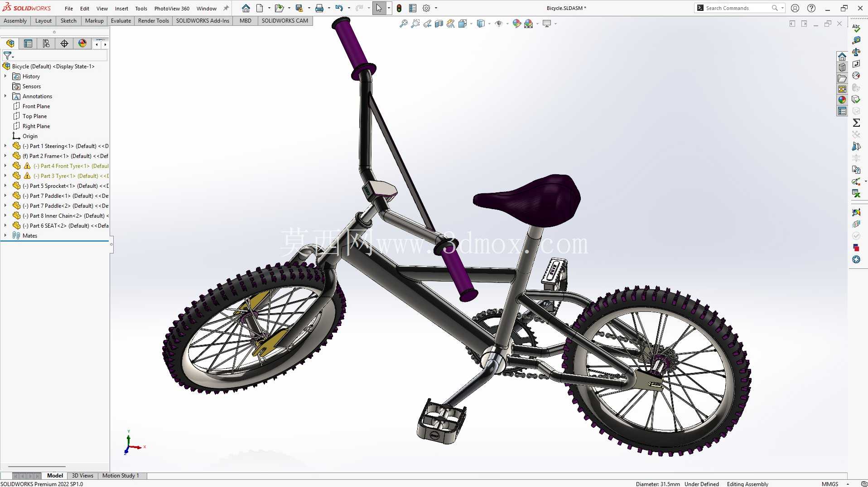Open the PhotoView 360 menu
The image size is (868, 487).
(x=172, y=9)
